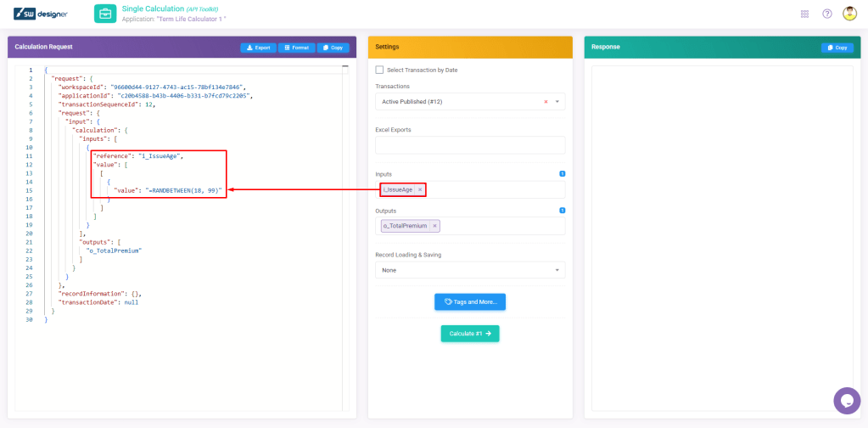Clear the Active Published transaction selection
The width and height of the screenshot is (868, 428).
(x=546, y=102)
